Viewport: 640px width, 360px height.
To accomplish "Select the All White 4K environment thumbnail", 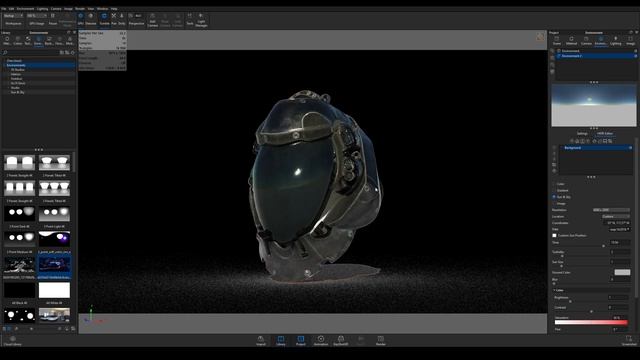I will (x=54, y=291).
